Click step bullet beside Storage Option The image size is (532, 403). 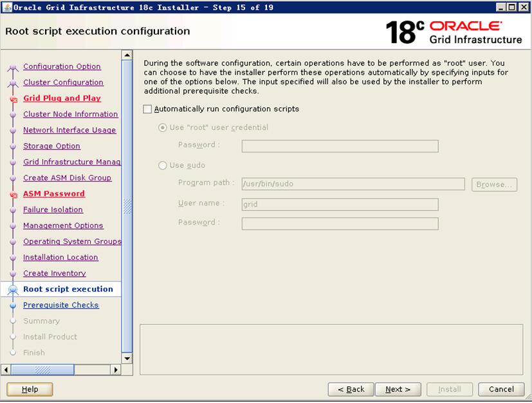pyautogui.click(x=13, y=147)
